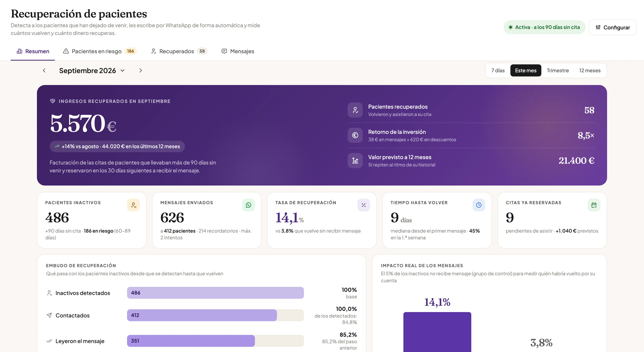The image size is (644, 352).
Task: Go to the Mensajes tab
Action: click(x=238, y=51)
